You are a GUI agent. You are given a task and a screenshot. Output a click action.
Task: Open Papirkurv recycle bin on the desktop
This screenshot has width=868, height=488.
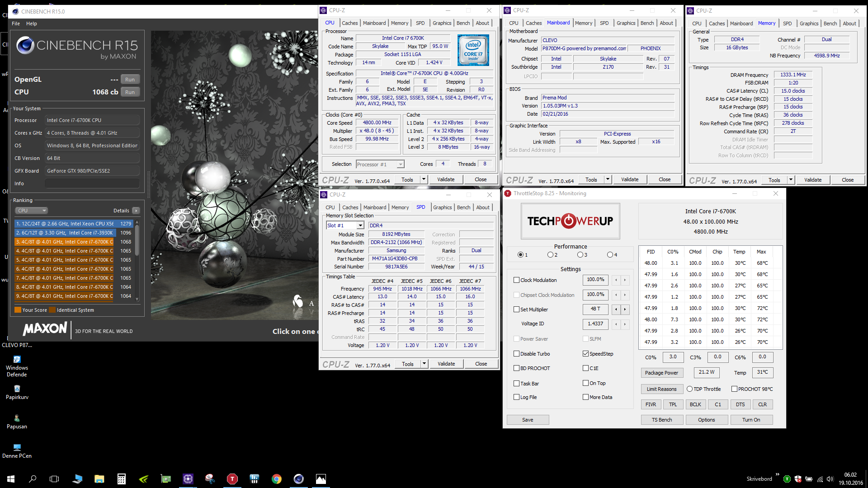coord(17,393)
